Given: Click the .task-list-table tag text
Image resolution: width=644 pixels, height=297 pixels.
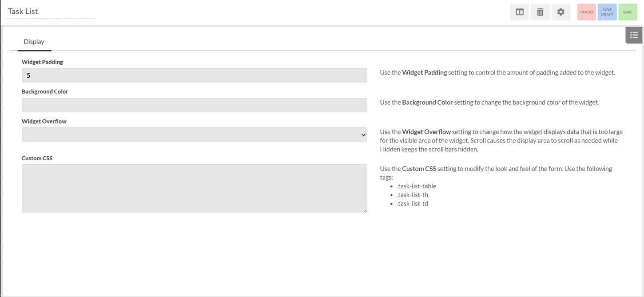Looking at the screenshot, I should [x=416, y=186].
